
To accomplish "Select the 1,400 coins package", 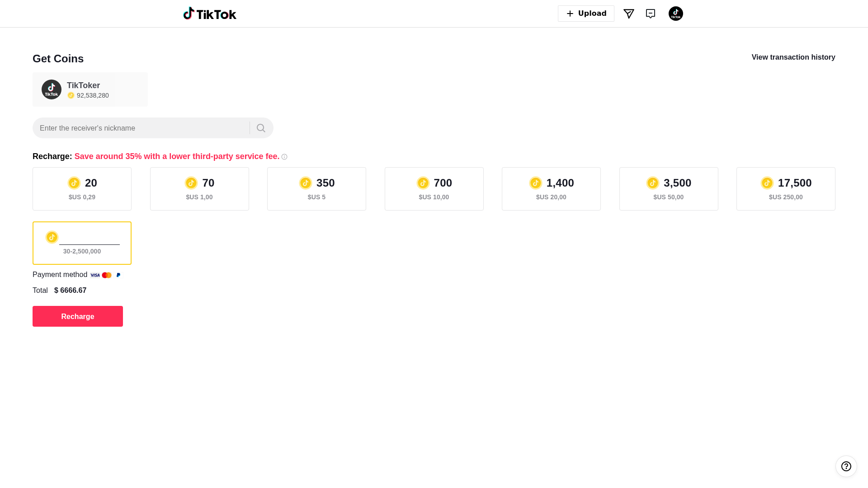I will (551, 189).
